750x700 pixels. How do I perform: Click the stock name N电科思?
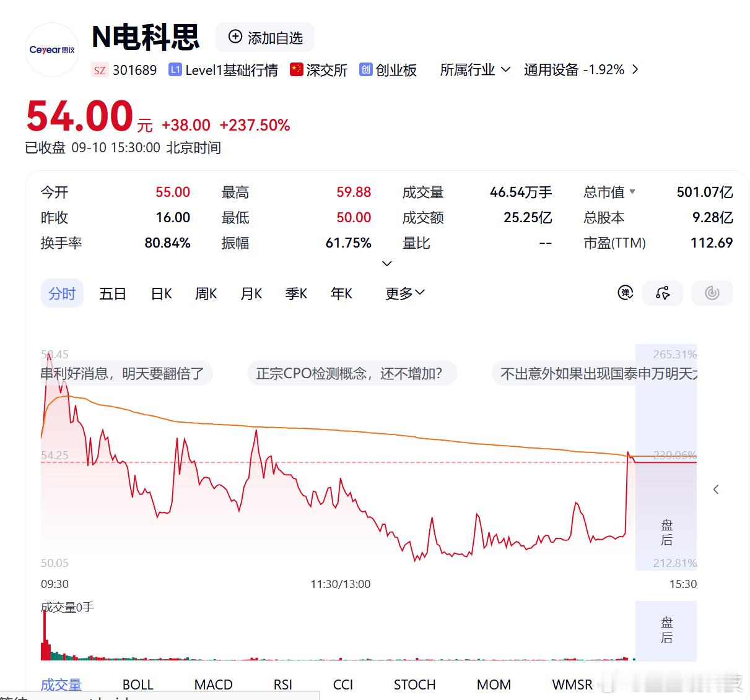(146, 37)
